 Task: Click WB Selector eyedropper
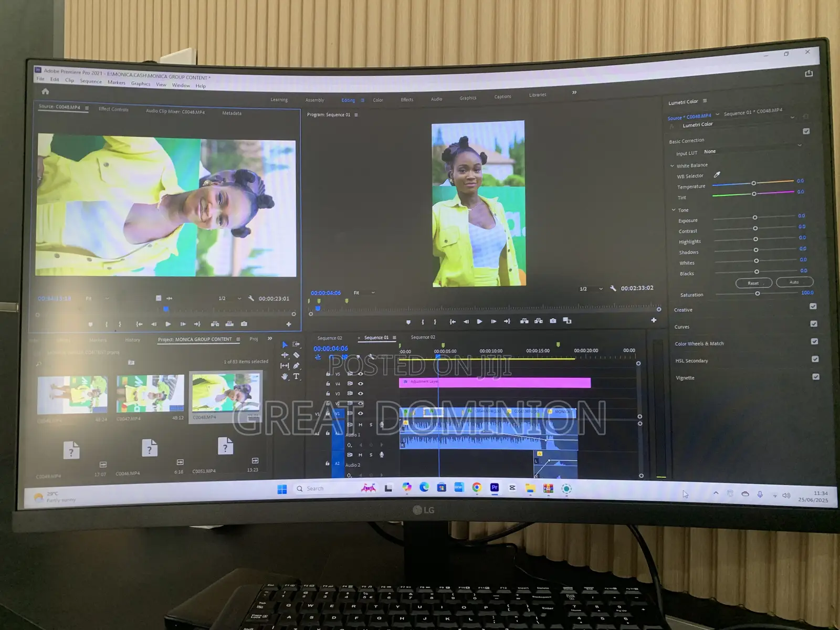[717, 175]
